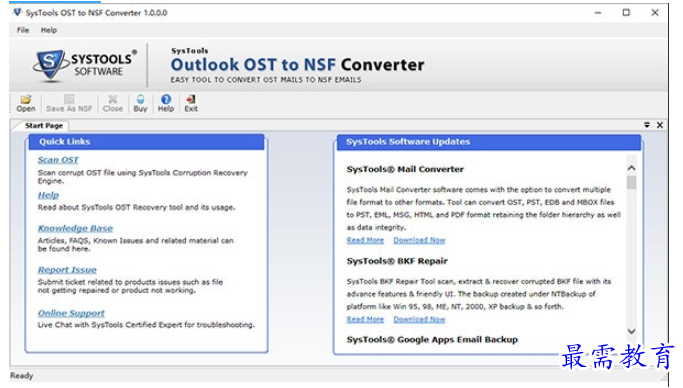This screenshot has height=388, width=683.
Task: Maximize the converter window
Action: (626, 13)
